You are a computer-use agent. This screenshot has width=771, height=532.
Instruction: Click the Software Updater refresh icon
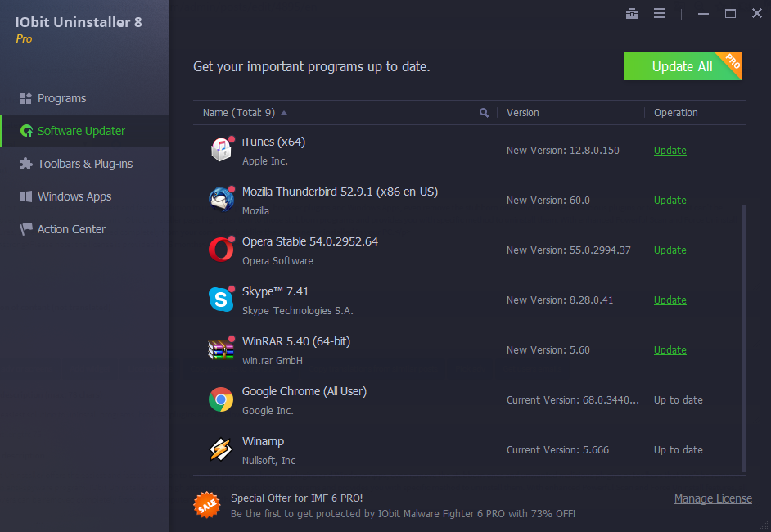click(x=26, y=131)
